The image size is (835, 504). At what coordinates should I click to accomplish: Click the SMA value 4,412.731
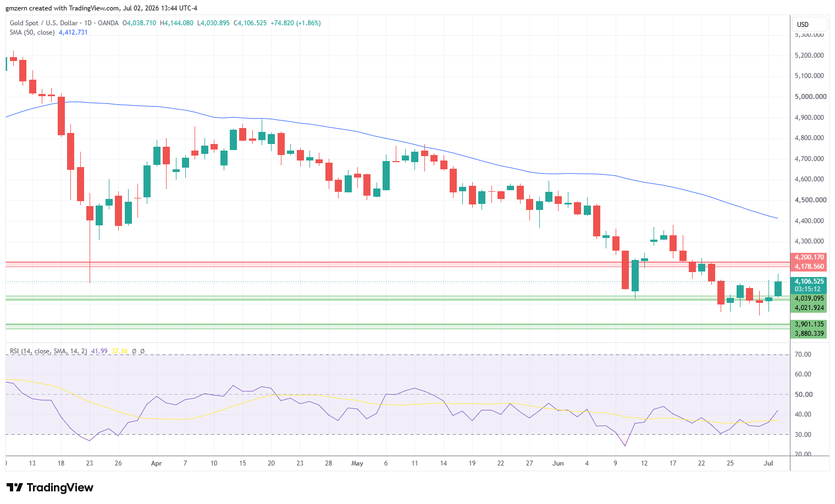coord(73,32)
